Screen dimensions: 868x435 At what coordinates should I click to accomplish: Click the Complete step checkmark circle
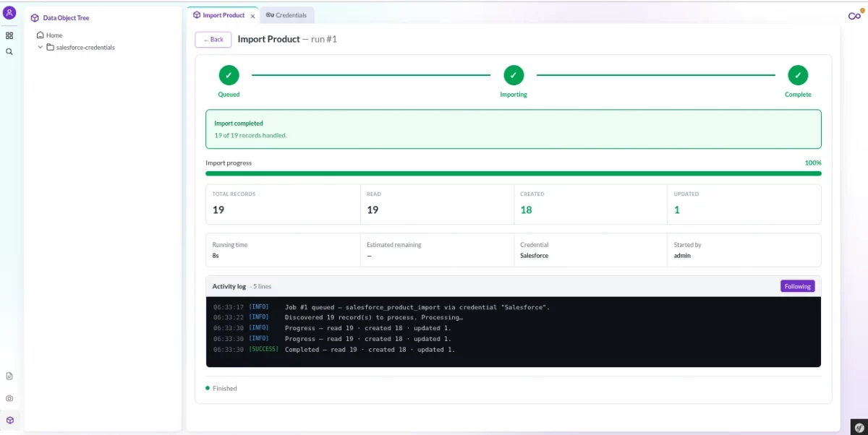tap(798, 74)
